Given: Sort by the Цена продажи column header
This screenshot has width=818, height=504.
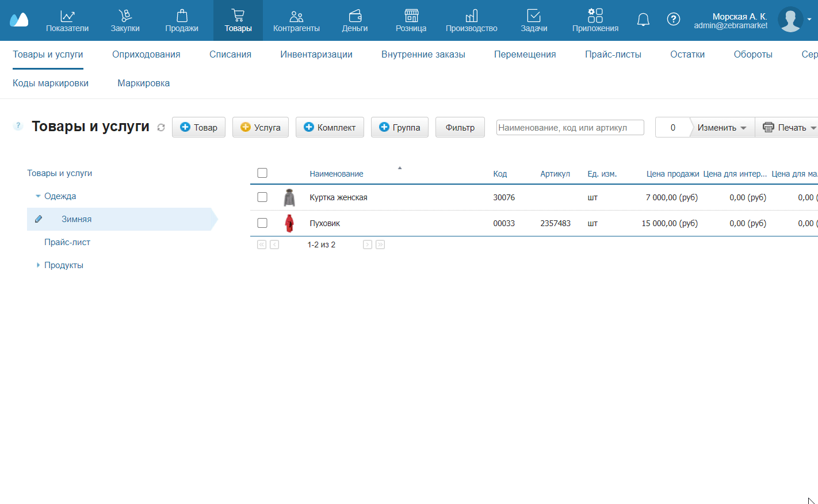Looking at the screenshot, I should coord(672,174).
